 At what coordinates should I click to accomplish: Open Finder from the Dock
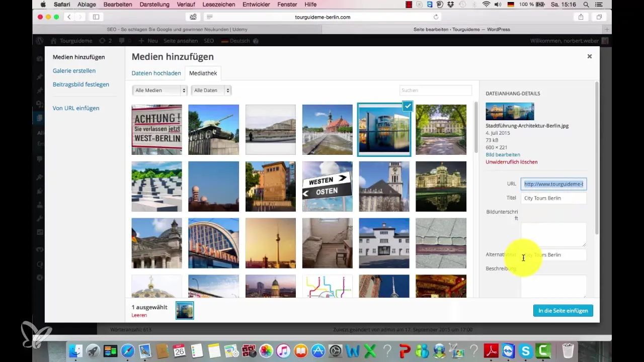(x=75, y=350)
